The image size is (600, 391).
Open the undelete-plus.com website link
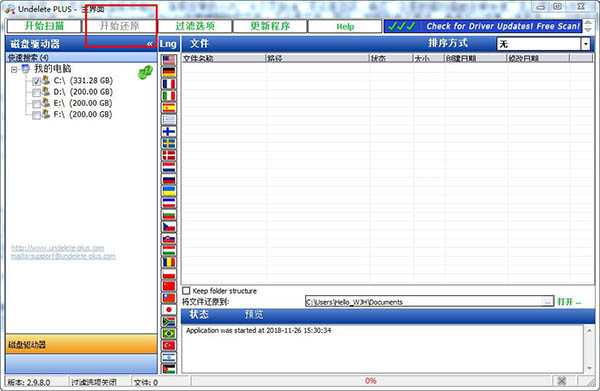click(57, 248)
